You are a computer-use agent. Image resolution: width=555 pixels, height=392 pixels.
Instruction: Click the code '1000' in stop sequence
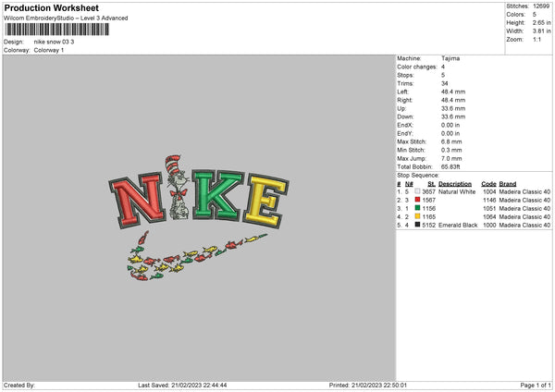coord(489,225)
